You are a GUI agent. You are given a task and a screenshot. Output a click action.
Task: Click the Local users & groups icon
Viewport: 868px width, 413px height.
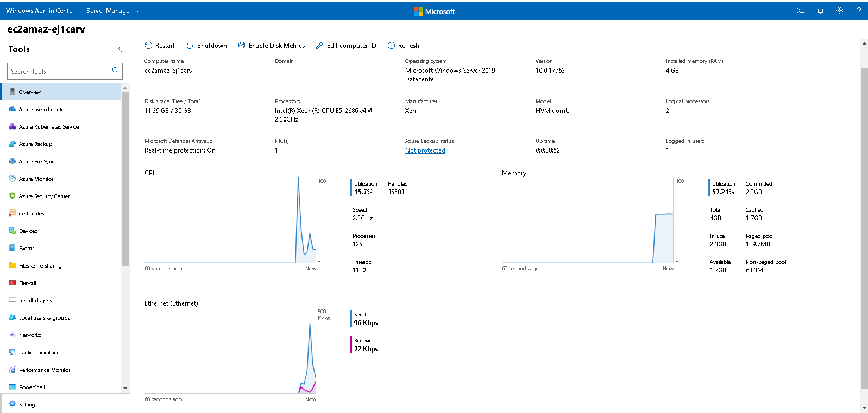[x=12, y=317]
